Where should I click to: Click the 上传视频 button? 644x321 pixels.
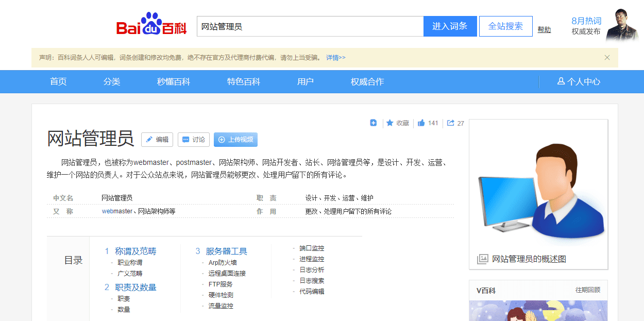click(x=235, y=140)
